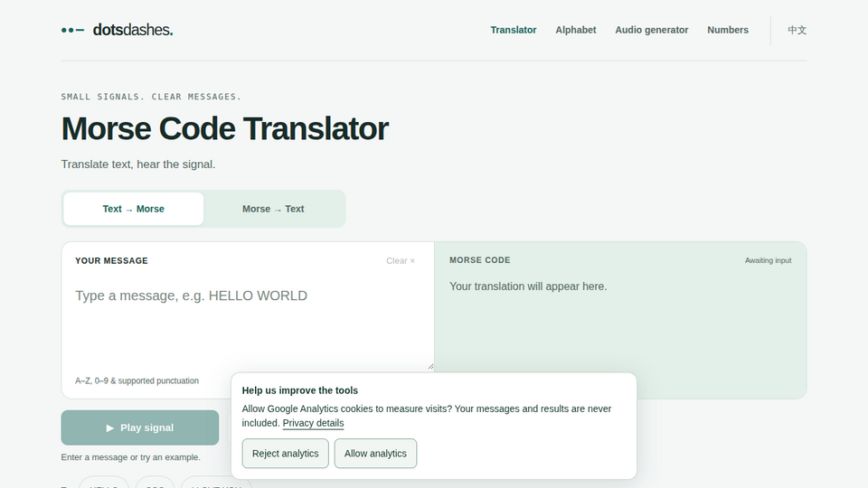Click "Your translation will appear here." text

[528, 286]
